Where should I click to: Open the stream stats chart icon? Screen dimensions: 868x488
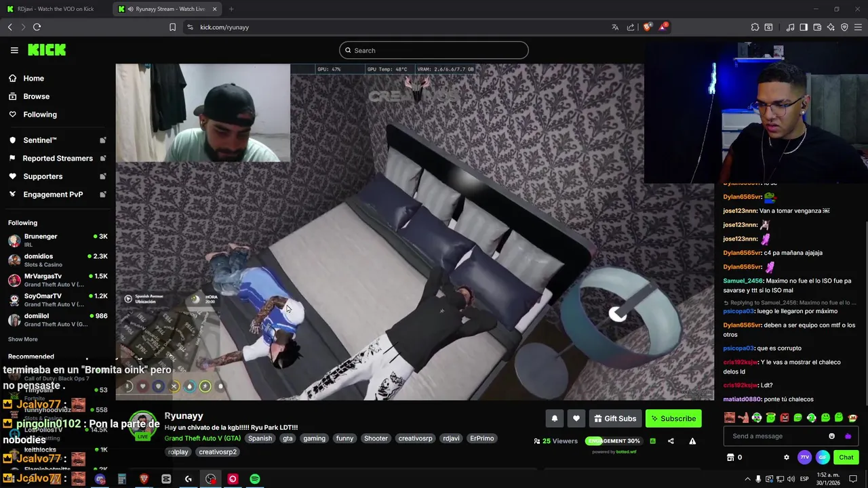point(652,441)
